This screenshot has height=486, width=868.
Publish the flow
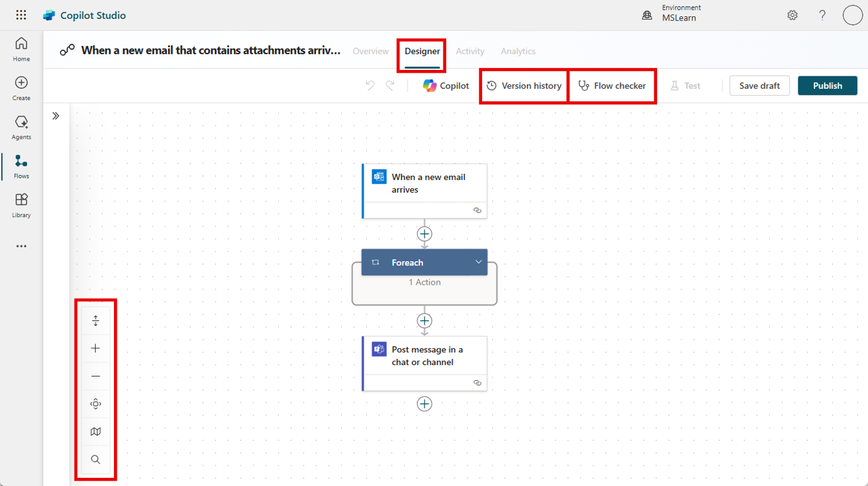click(827, 86)
